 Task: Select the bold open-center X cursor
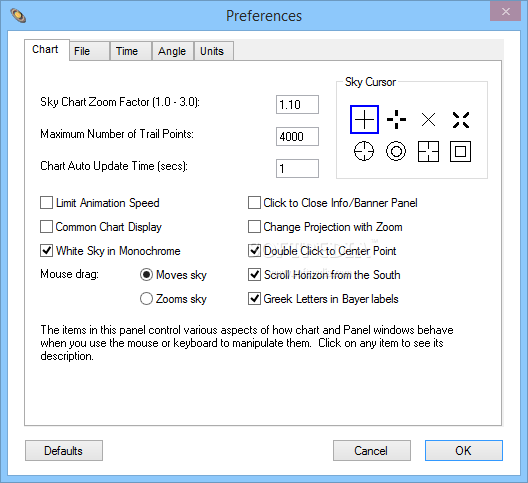461,120
